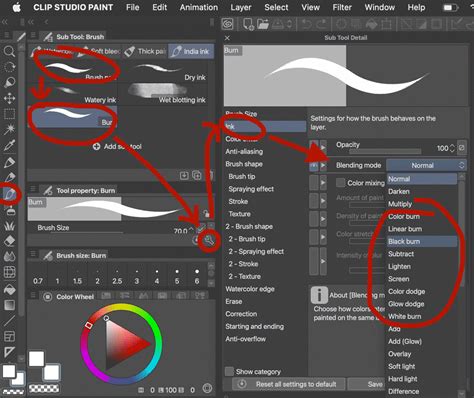Toggle the Show category checkbox
The width and height of the screenshot is (474, 398).
(x=229, y=371)
